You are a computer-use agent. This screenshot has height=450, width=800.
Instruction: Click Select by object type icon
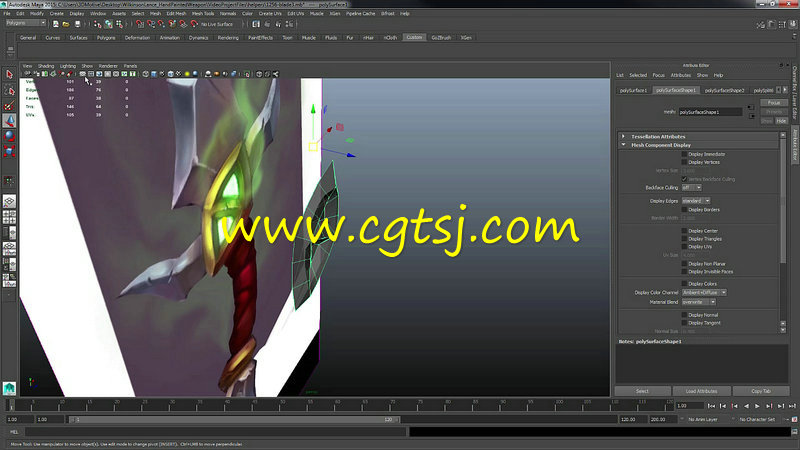(108, 24)
